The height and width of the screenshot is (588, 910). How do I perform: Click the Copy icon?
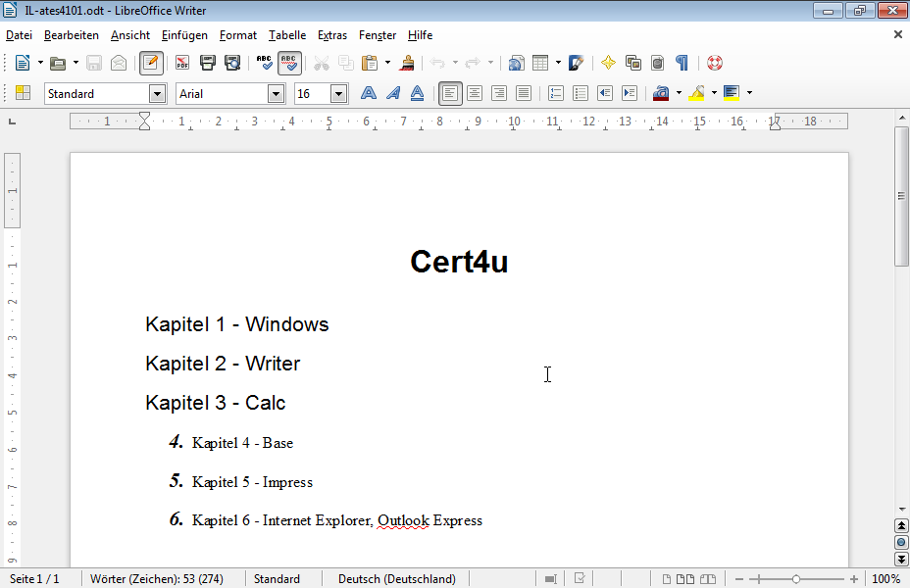346,63
